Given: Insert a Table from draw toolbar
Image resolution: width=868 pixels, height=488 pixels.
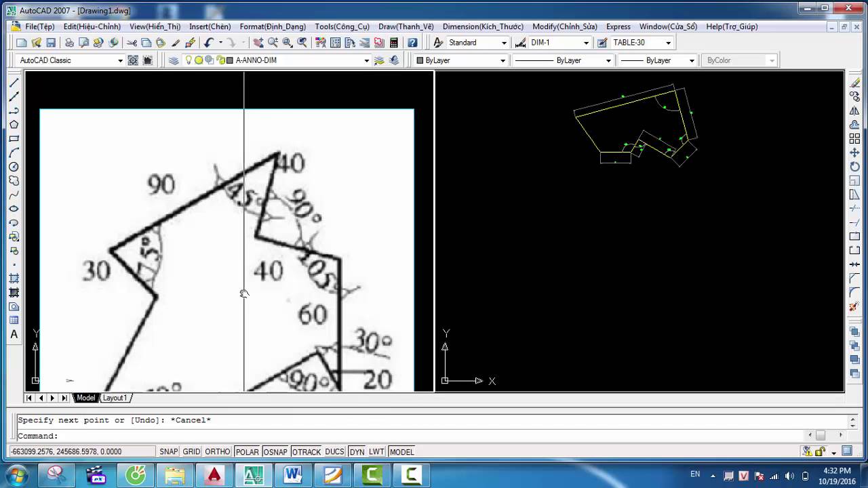Looking at the screenshot, I should 14,321.
